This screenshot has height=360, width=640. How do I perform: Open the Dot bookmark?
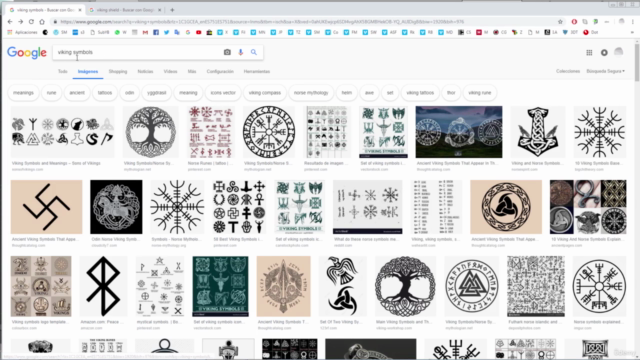click(591, 32)
